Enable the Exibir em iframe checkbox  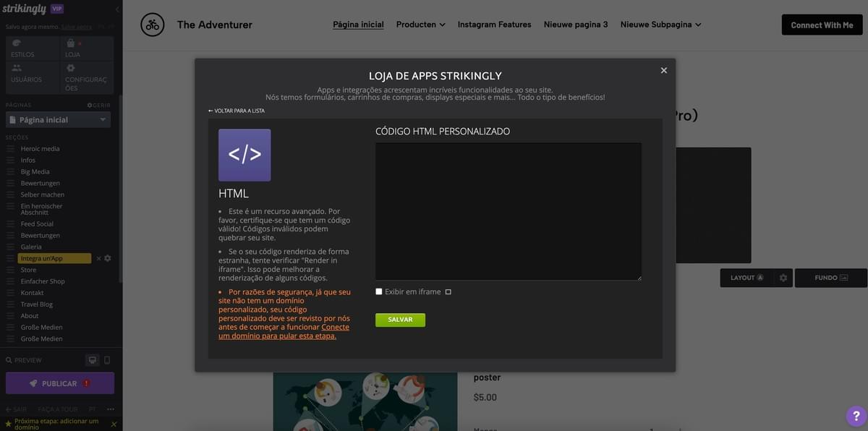[379, 291]
